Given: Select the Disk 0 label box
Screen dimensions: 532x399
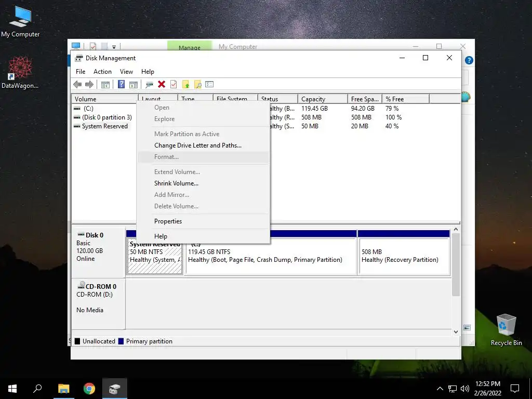Looking at the screenshot, I should (x=98, y=252).
